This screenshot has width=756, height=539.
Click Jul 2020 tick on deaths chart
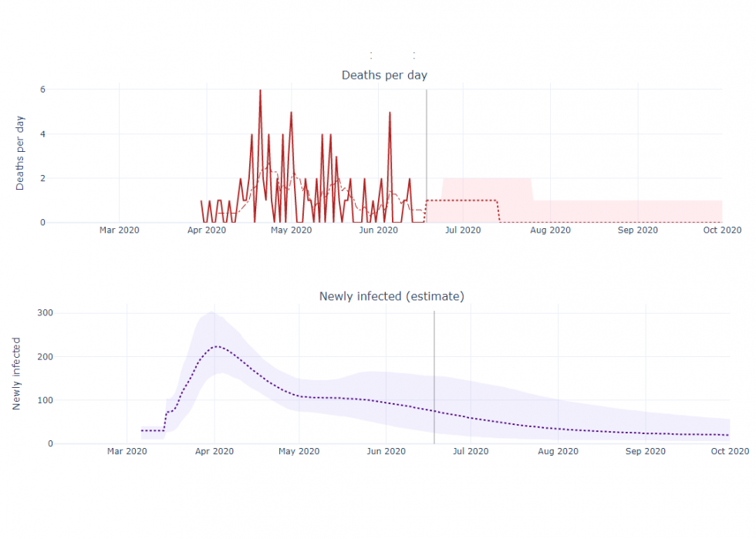463,230
